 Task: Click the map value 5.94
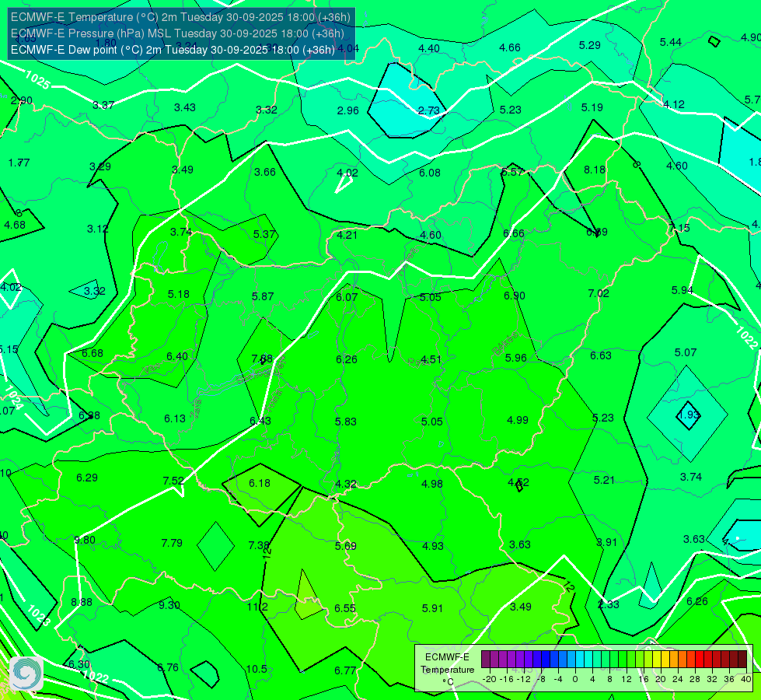pos(682,290)
